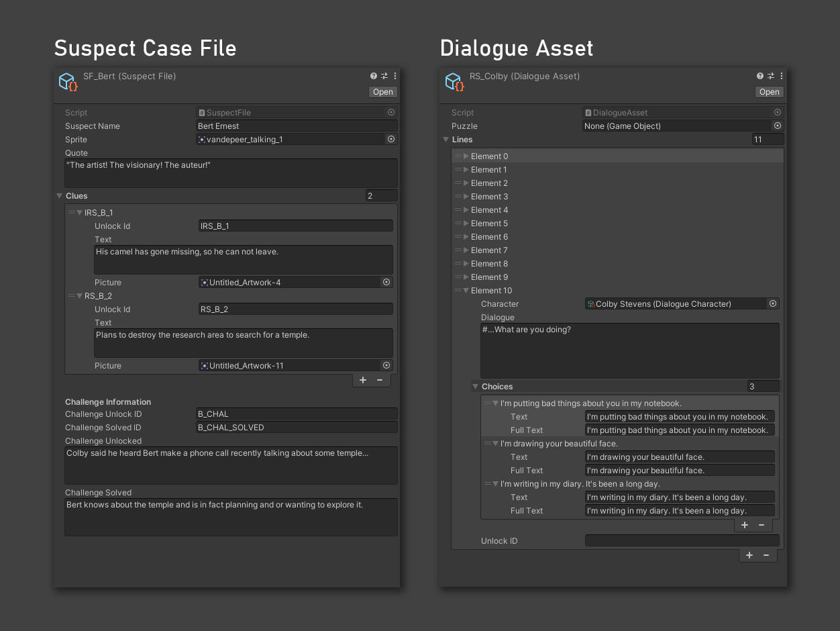The height and width of the screenshot is (631, 840).
Task: Open object picker for Untitled_Artwork-4 picture
Action: tap(386, 283)
